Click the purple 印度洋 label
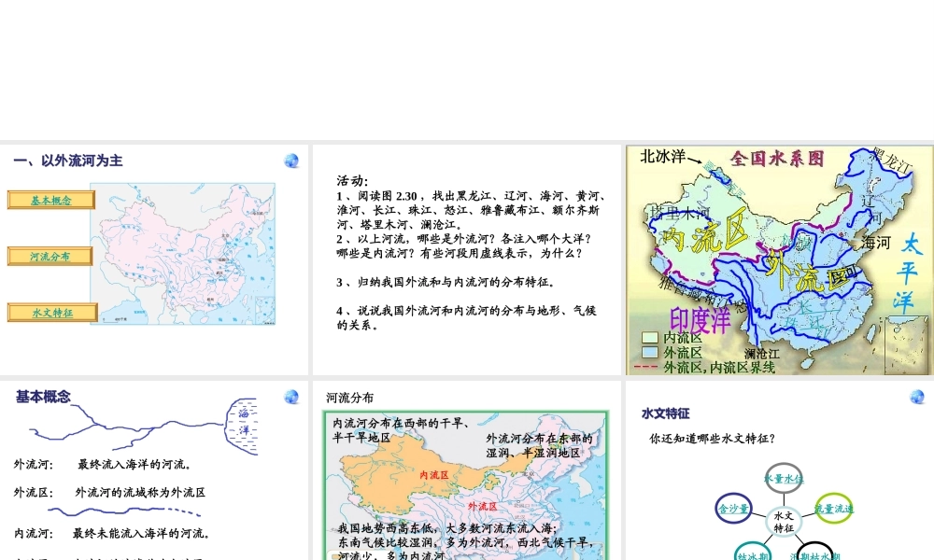 700,320
